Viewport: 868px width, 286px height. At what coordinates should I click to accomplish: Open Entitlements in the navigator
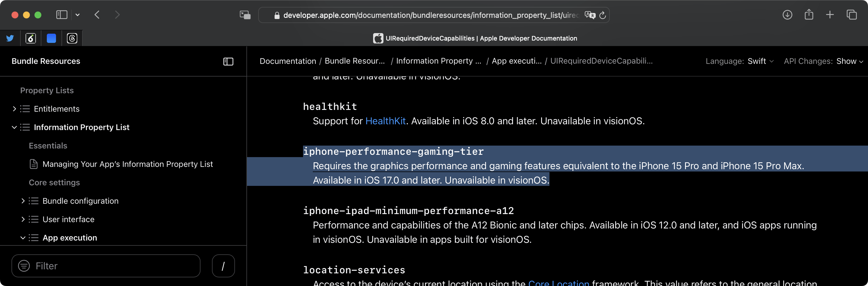57,109
